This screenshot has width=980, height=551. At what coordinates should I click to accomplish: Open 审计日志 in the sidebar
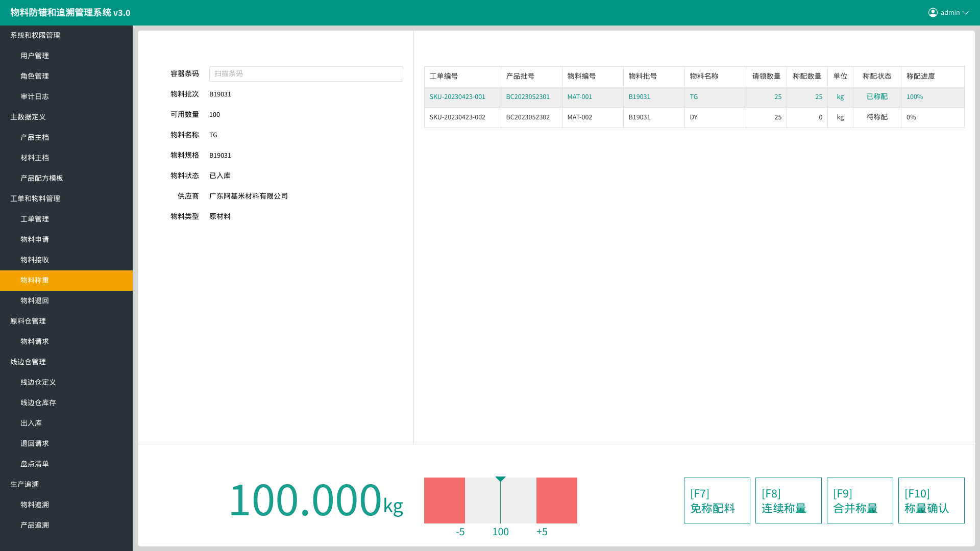click(x=66, y=97)
